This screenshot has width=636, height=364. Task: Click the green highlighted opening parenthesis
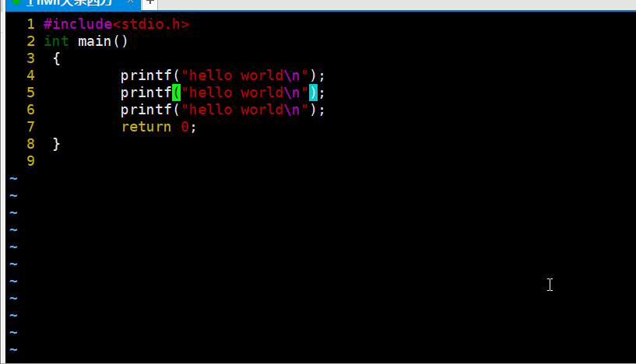176,93
